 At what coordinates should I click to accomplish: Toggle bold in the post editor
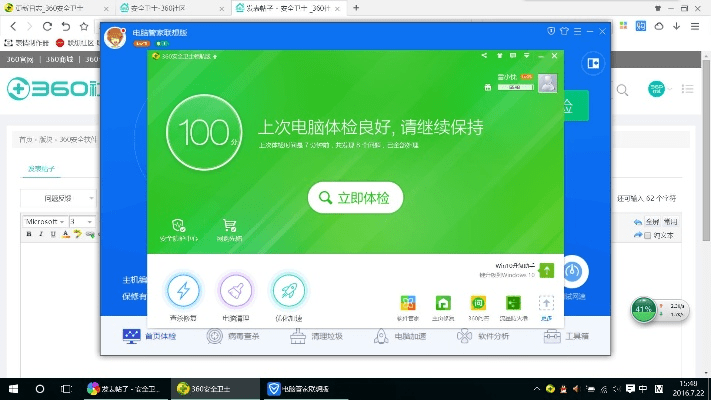coord(29,234)
